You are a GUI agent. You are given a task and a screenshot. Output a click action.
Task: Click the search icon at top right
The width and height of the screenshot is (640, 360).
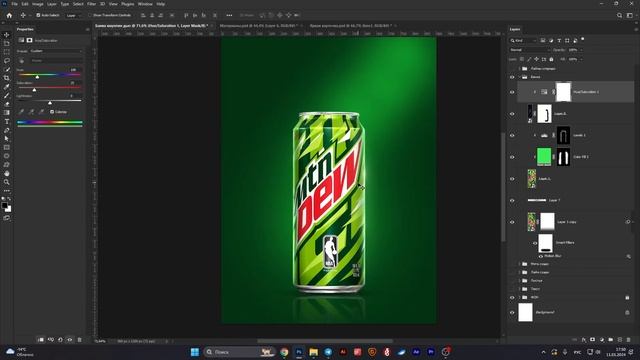pos(620,16)
